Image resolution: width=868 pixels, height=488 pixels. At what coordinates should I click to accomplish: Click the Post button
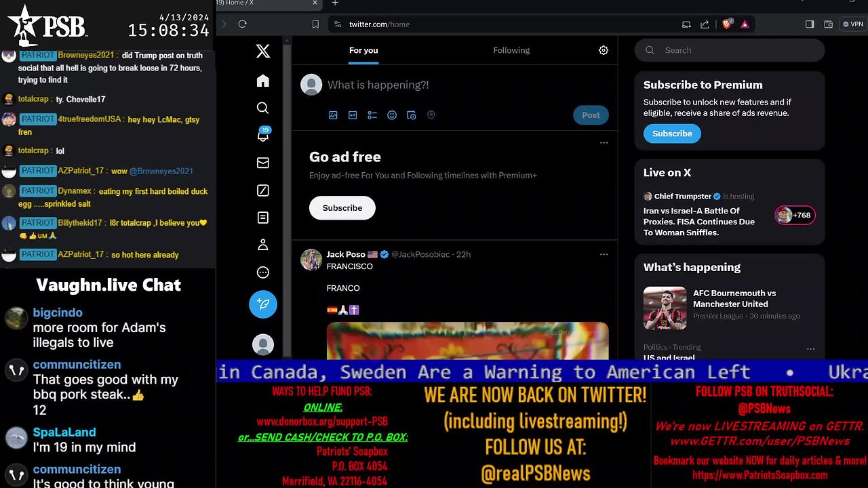pyautogui.click(x=591, y=115)
